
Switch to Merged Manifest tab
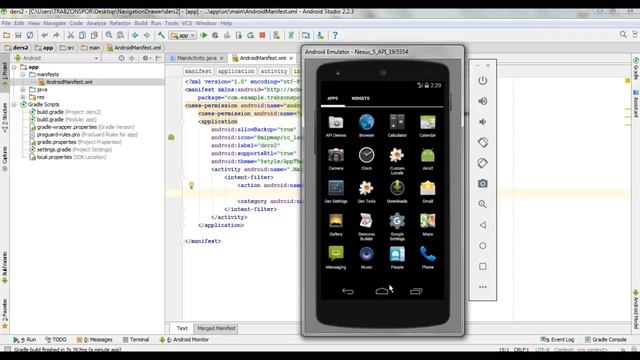coord(216,328)
